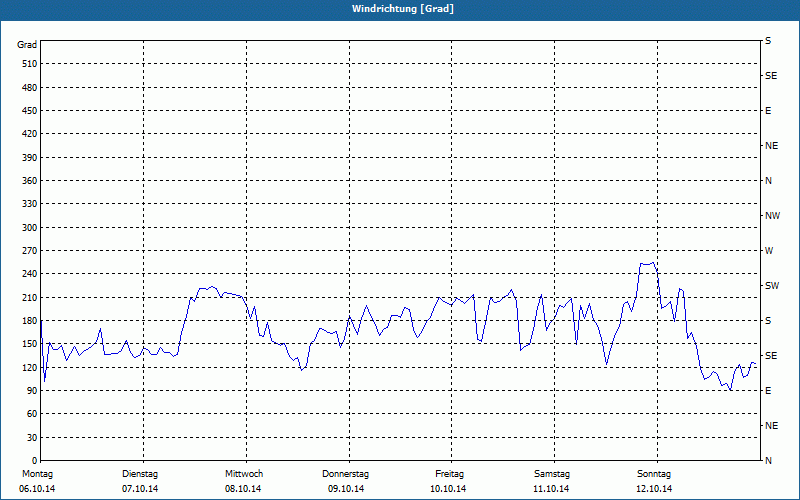Click the 390 degree axis label
Screen dimensions: 800x500
click(30, 158)
